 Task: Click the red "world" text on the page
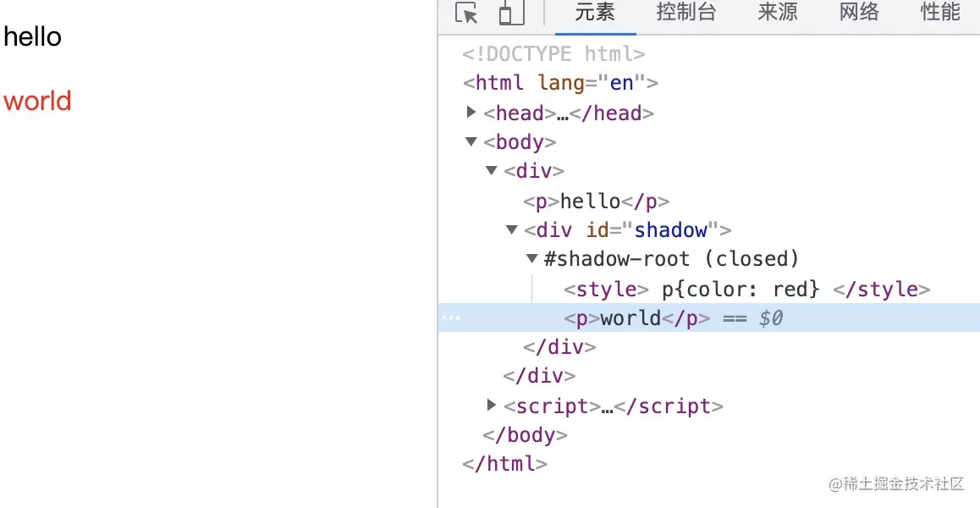[x=37, y=101]
